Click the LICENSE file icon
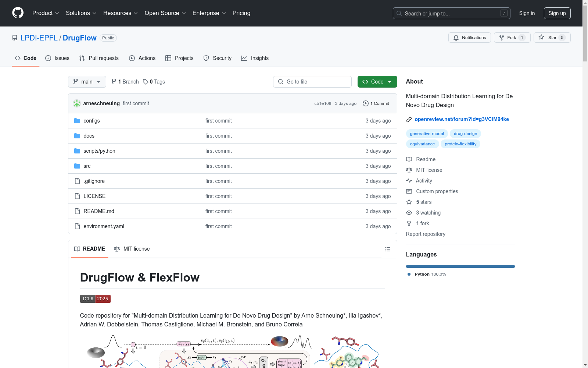 (x=77, y=196)
